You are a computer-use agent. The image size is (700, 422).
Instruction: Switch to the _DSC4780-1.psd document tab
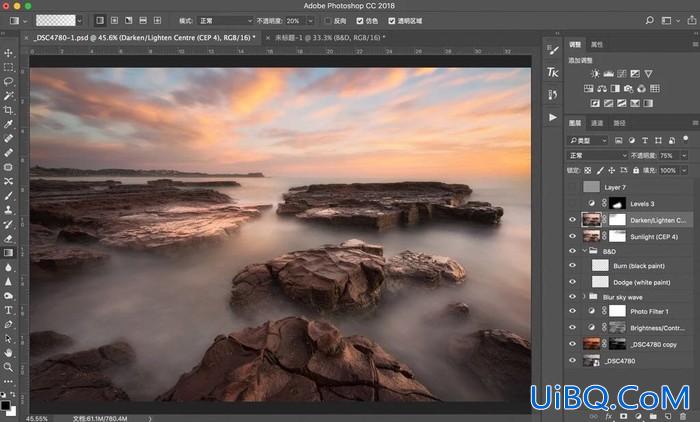tap(145, 38)
